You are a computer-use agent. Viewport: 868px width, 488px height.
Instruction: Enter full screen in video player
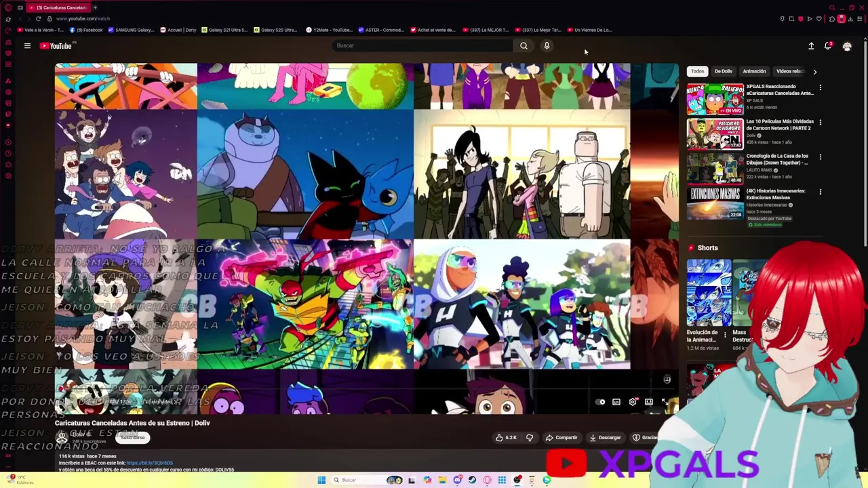[x=665, y=402]
